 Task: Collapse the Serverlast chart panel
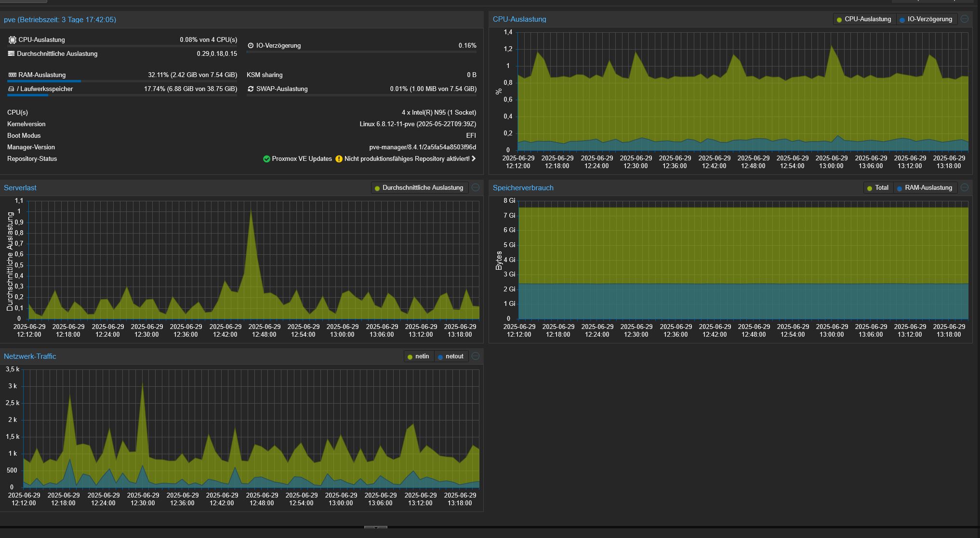pyautogui.click(x=476, y=187)
